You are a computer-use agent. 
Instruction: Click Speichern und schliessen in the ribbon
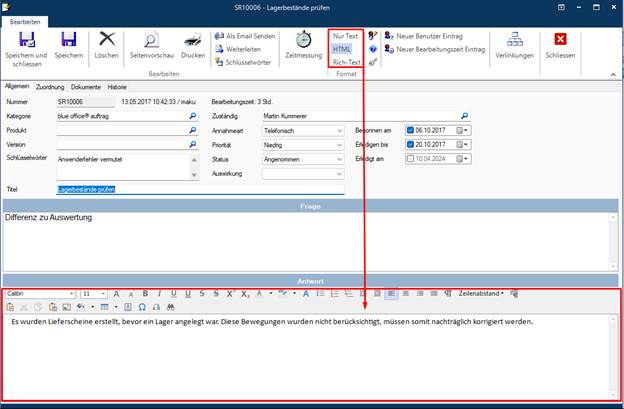26,49
